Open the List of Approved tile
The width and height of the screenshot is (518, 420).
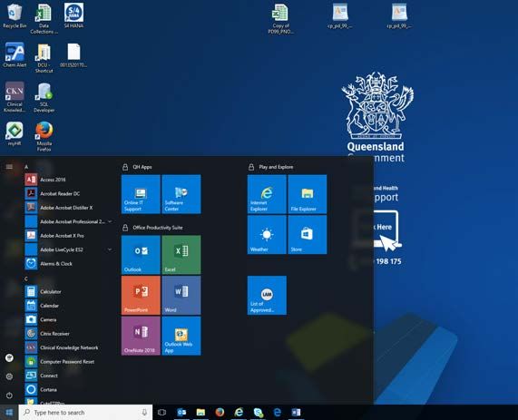(267, 295)
